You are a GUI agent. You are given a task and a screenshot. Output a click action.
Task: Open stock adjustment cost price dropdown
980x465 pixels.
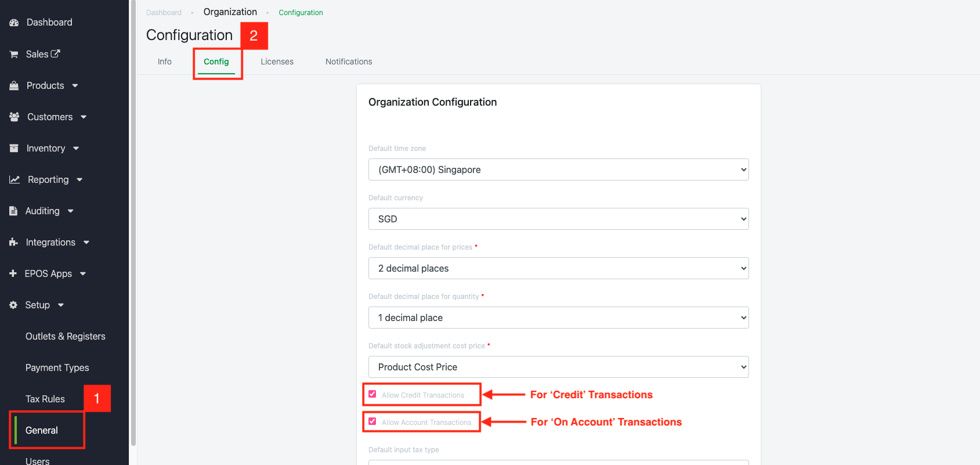point(558,367)
